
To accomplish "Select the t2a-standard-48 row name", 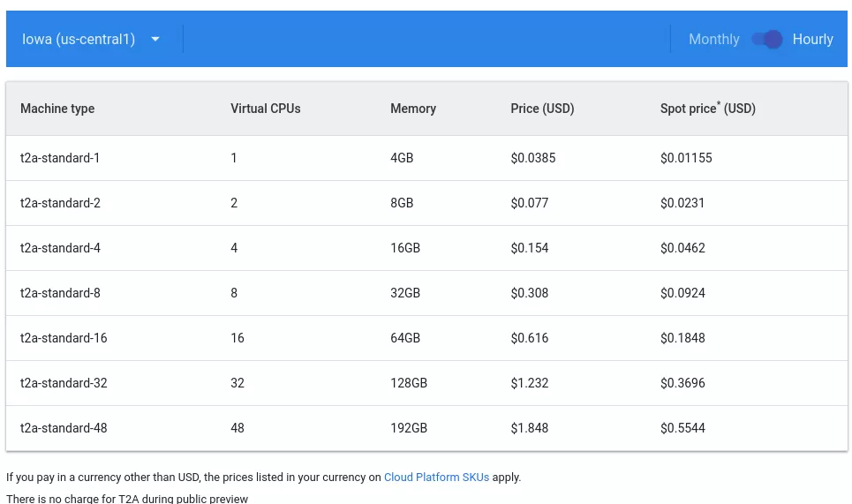I will (x=64, y=428).
